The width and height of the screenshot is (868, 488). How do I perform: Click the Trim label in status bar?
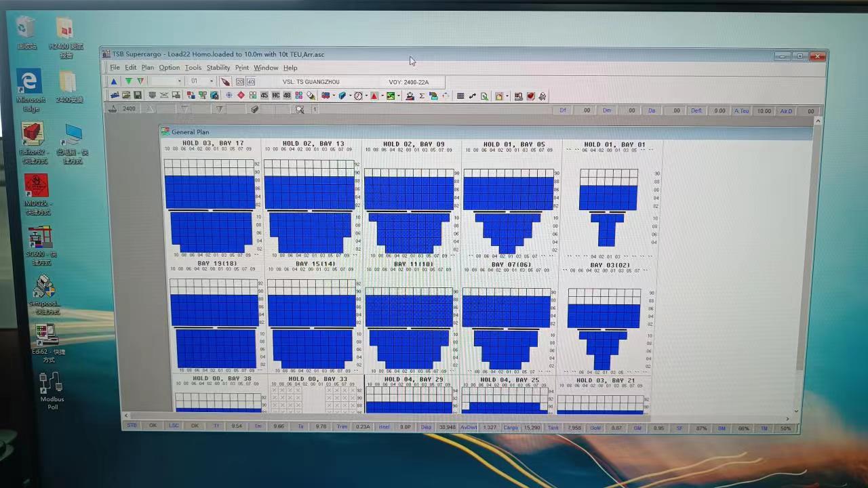(342, 427)
